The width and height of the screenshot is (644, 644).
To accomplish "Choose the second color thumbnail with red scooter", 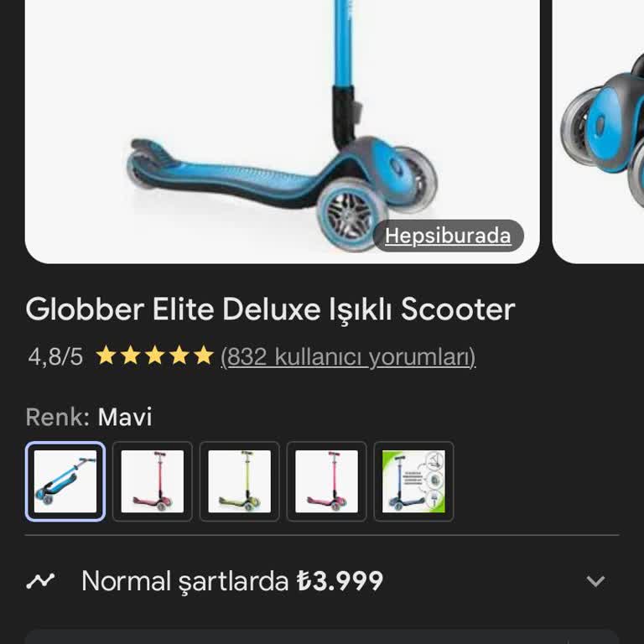I will point(153,481).
